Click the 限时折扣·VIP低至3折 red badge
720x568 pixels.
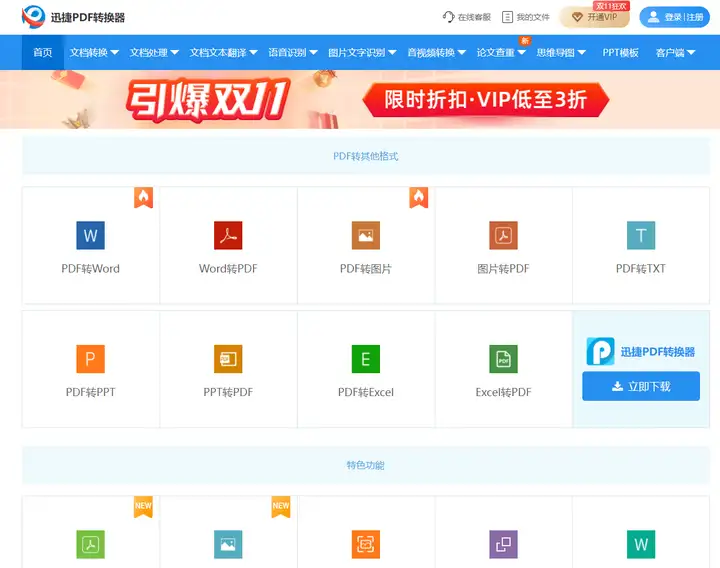point(486,100)
